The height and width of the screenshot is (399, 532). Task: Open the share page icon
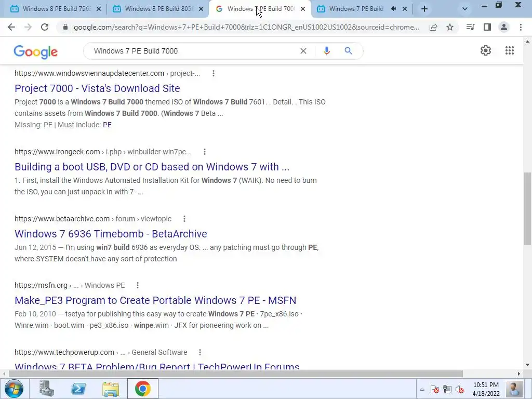[x=433, y=27]
